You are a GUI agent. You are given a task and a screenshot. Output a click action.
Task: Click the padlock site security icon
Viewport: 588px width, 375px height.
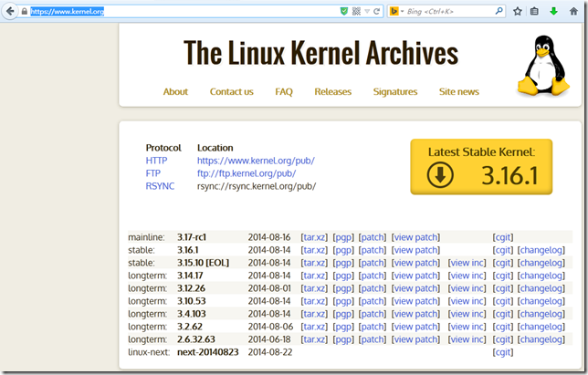tap(25, 12)
